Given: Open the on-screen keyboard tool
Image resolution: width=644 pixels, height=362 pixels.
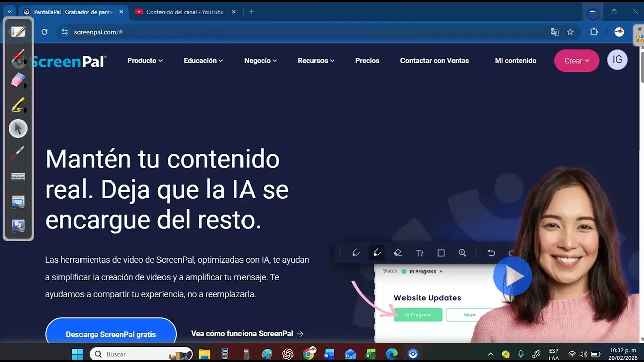Looking at the screenshot, I should pyautogui.click(x=18, y=177).
